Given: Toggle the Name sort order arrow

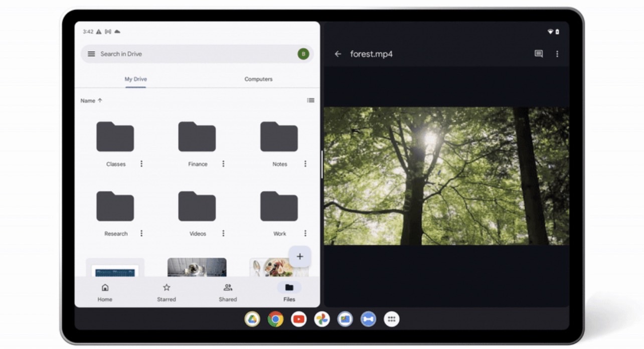Looking at the screenshot, I should (100, 100).
